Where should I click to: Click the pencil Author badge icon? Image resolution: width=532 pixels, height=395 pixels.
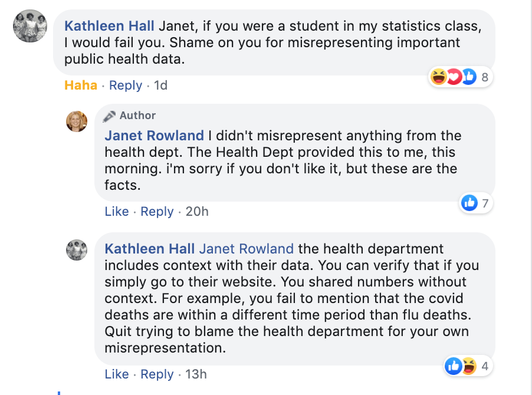point(109,116)
